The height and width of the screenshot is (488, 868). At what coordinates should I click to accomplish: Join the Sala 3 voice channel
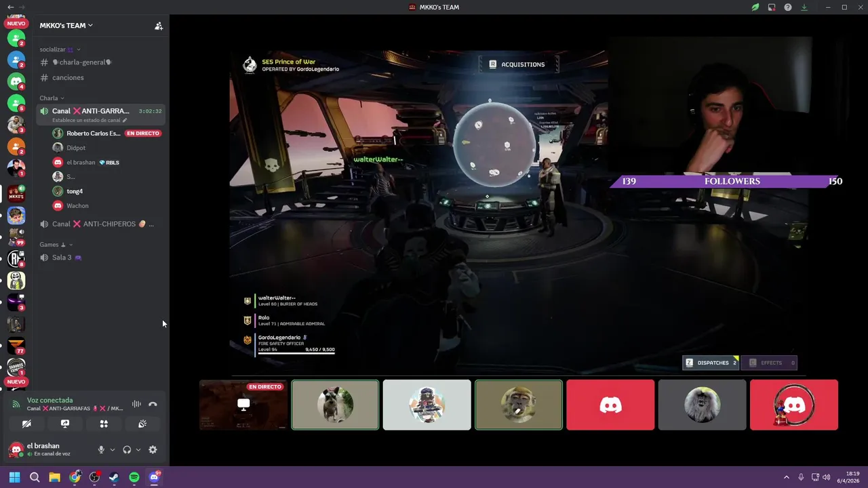tap(100, 258)
